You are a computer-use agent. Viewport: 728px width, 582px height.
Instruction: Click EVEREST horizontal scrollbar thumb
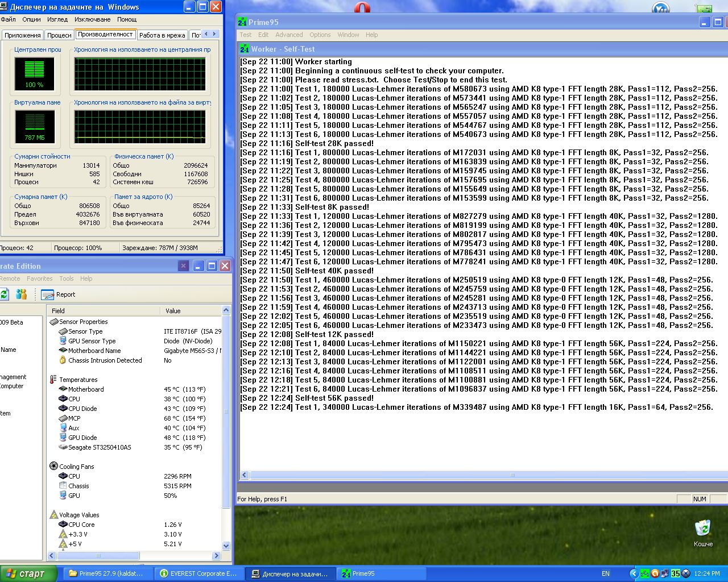click(x=98, y=555)
